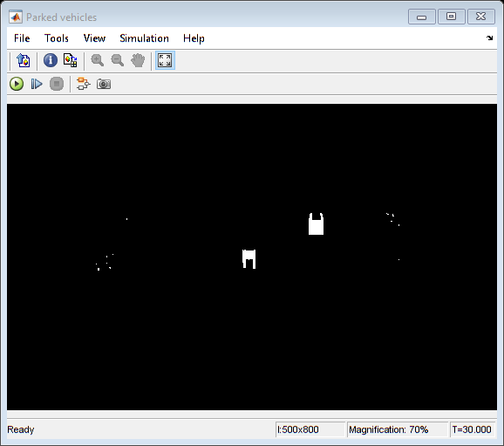This screenshot has height=446, width=504.
Task: Start the simulation with Run button
Action: tap(17, 84)
